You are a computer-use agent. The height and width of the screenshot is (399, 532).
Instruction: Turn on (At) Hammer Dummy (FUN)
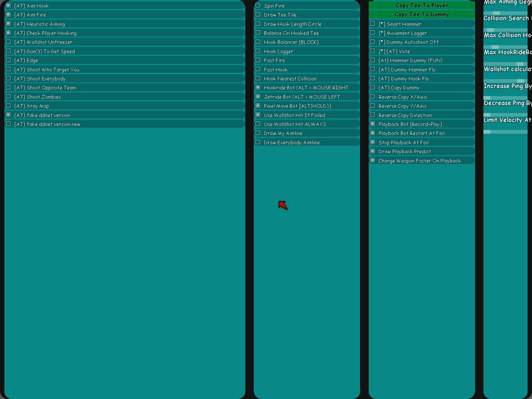click(372, 60)
